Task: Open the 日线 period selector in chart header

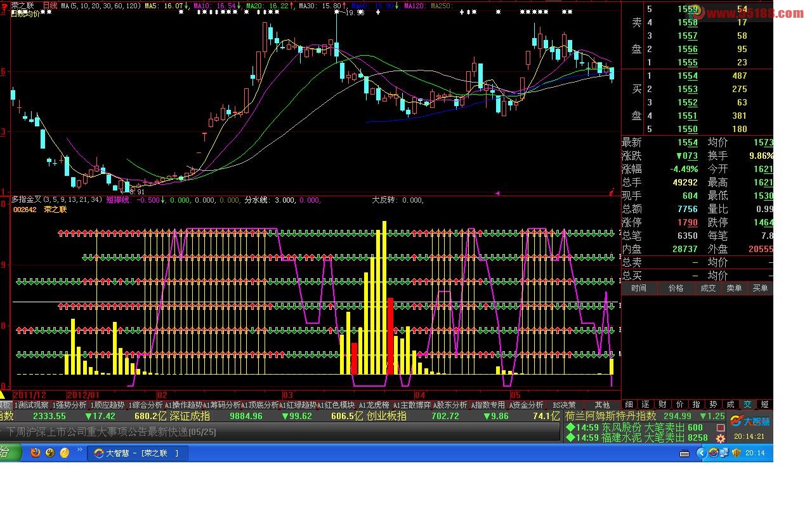Action: [49, 5]
